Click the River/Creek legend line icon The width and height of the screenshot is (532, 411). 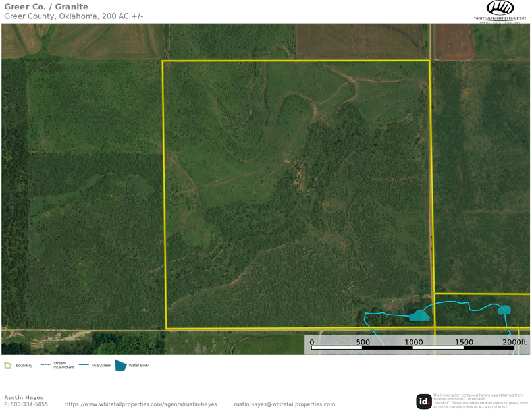[x=84, y=365]
